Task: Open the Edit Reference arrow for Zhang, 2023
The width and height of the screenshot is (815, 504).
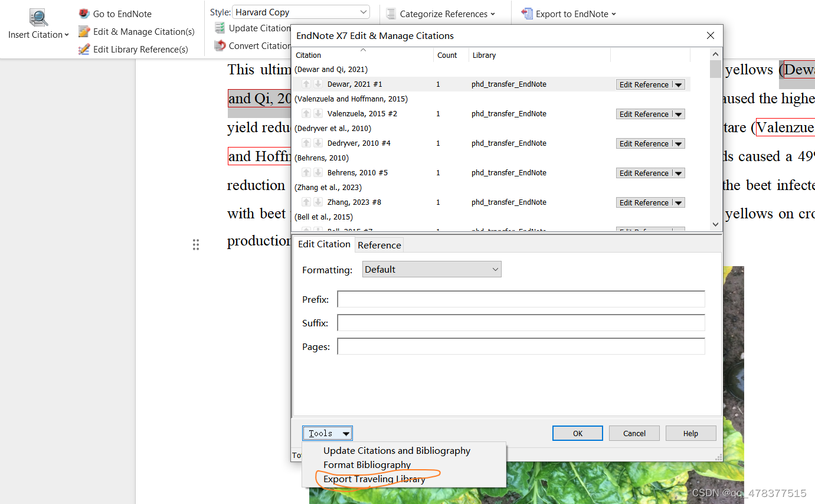Action: [x=679, y=202]
